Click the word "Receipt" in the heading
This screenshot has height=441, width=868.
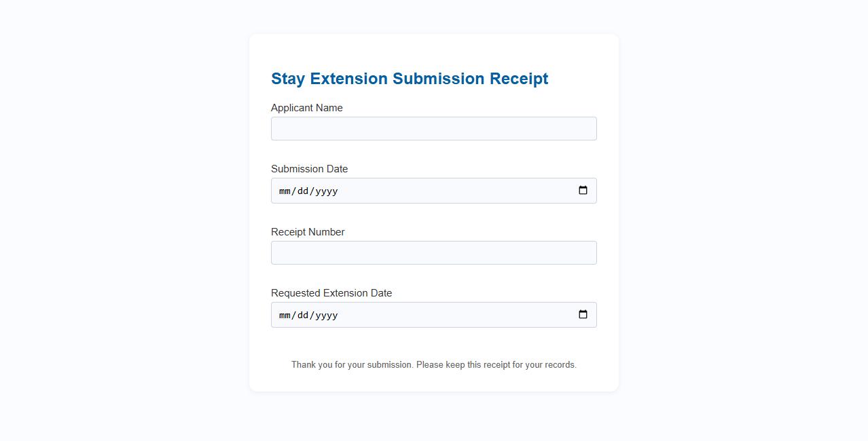[x=519, y=79]
